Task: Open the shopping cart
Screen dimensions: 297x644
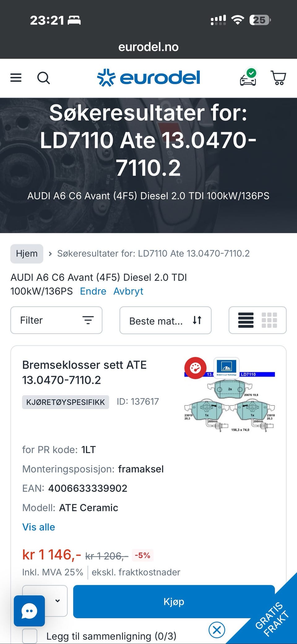Action: 278,78
